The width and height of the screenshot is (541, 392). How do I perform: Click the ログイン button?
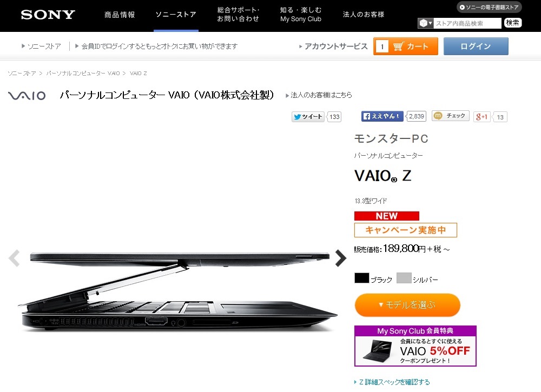(x=476, y=46)
